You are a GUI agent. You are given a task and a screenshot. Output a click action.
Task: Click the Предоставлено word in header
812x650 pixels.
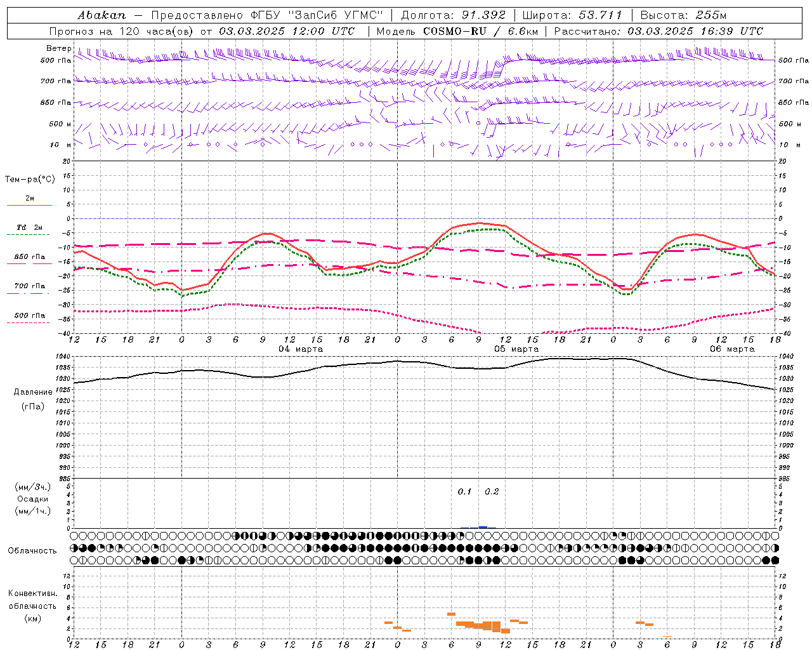pyautogui.click(x=197, y=15)
